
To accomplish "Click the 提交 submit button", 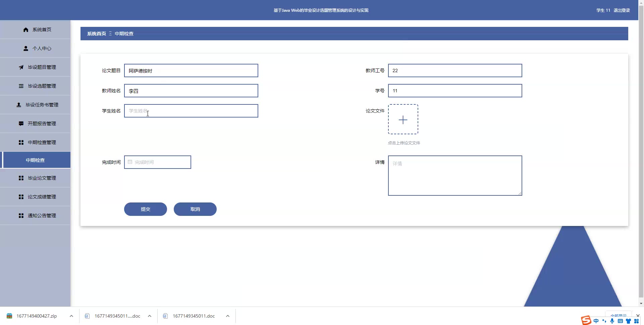I will click(146, 209).
